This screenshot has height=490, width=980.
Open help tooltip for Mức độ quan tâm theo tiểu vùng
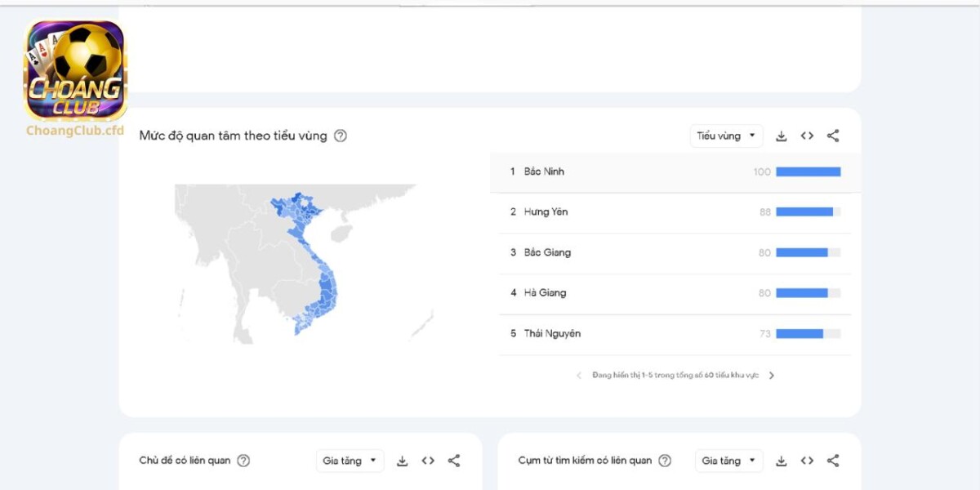(341, 136)
